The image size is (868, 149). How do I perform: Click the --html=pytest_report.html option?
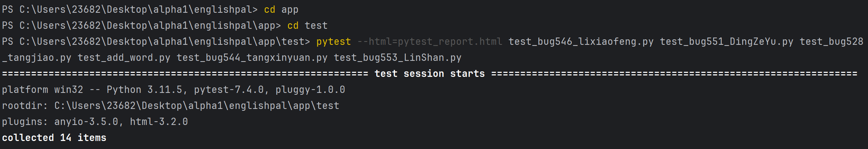(429, 42)
